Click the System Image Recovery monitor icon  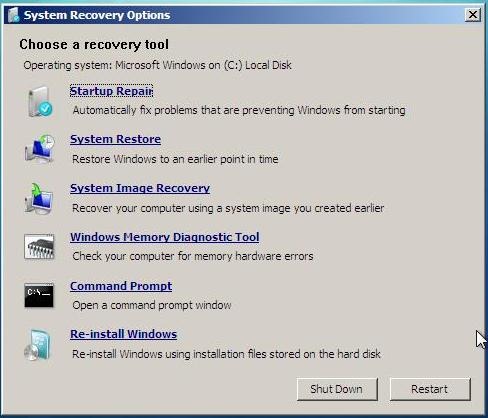pyautogui.click(x=39, y=198)
